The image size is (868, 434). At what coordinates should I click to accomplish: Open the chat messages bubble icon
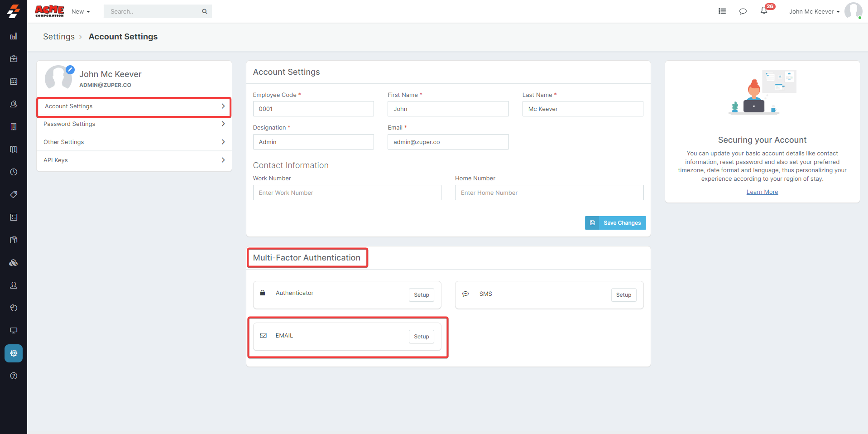tap(743, 11)
